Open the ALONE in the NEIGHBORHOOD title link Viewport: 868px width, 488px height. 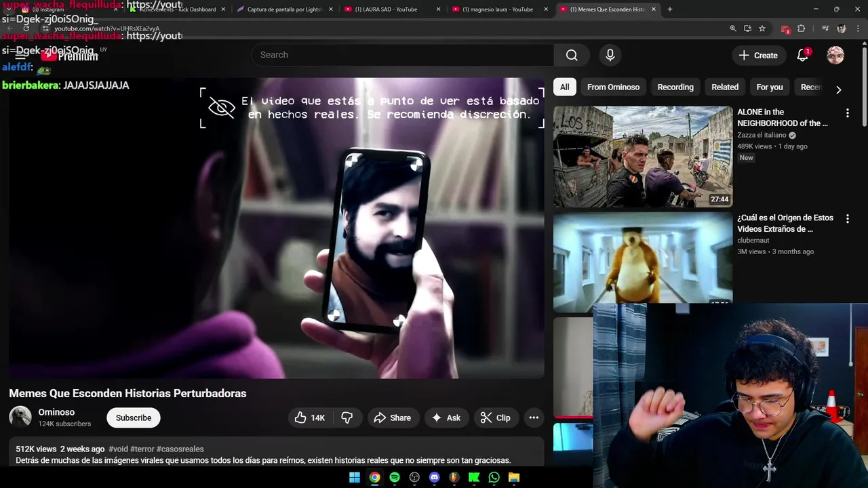coord(783,117)
